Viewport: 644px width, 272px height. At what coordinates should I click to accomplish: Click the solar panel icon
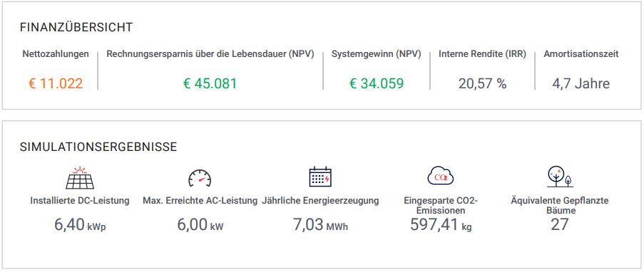[x=80, y=177]
